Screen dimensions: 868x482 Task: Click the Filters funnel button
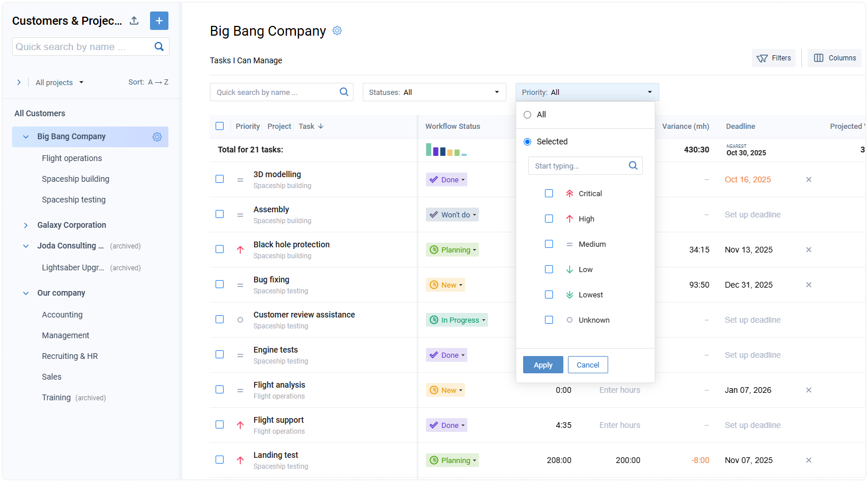pyautogui.click(x=774, y=58)
